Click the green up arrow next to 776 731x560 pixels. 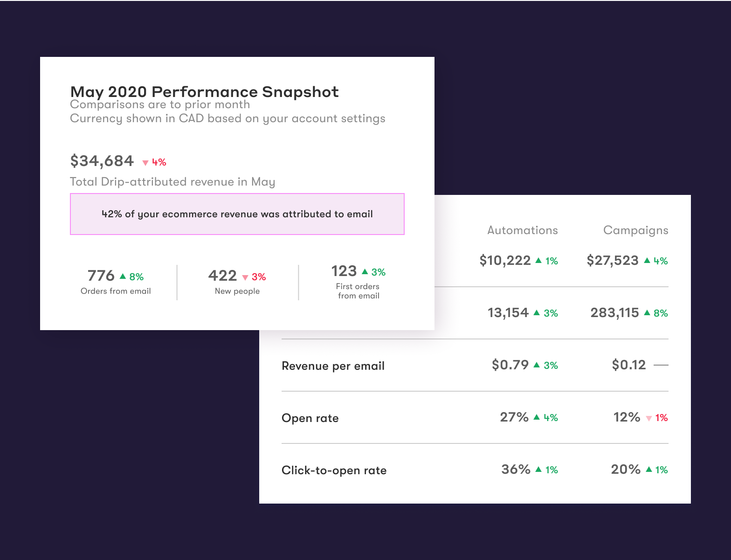123,277
